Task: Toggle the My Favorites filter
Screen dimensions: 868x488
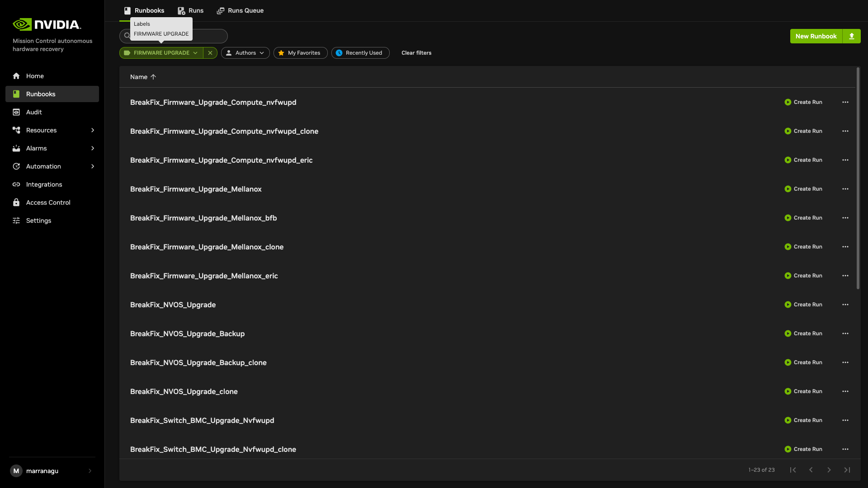Action: 301,53
